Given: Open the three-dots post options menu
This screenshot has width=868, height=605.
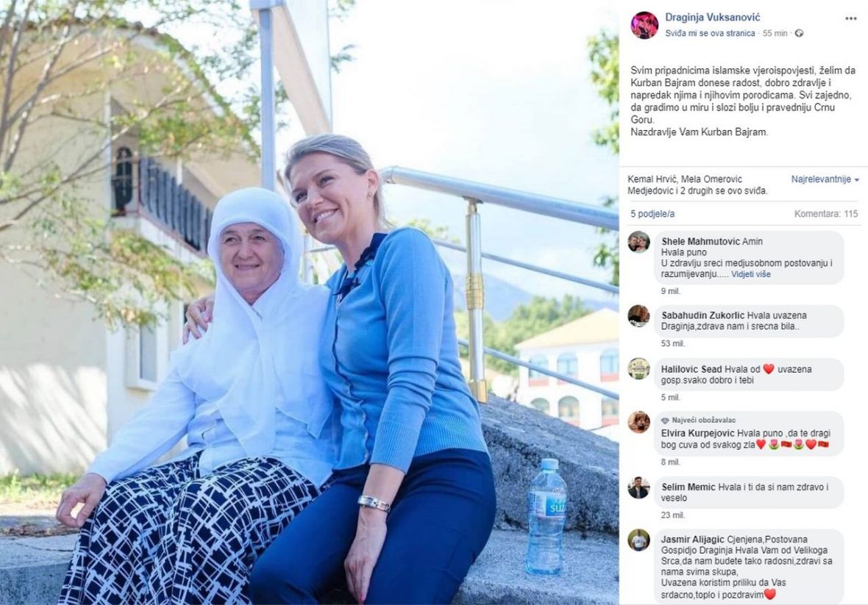Looking at the screenshot, I should coord(851,19).
